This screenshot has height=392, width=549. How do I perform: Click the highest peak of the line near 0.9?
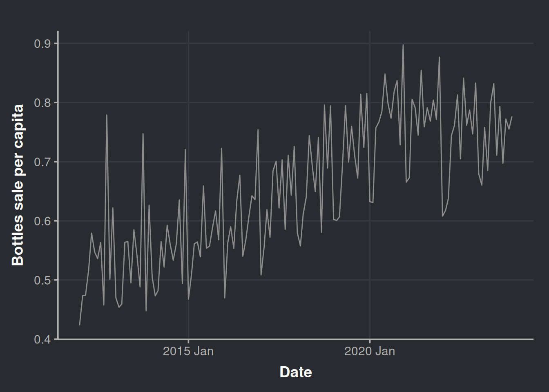point(403,45)
